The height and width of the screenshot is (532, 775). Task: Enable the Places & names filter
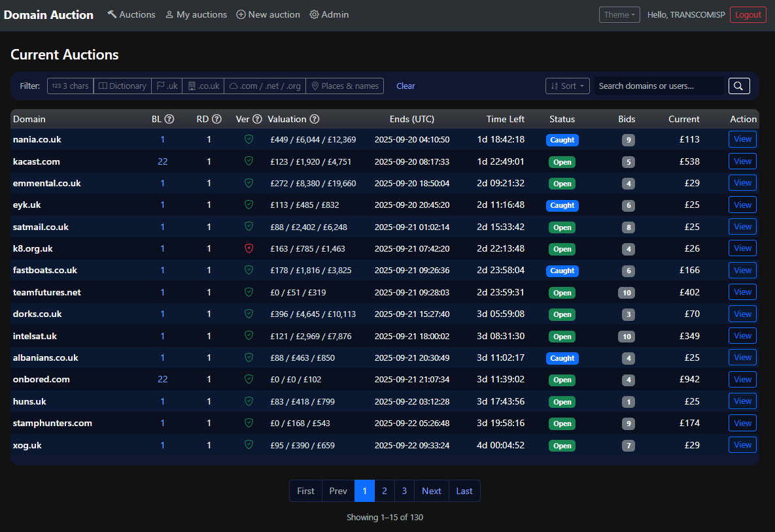[x=345, y=86]
